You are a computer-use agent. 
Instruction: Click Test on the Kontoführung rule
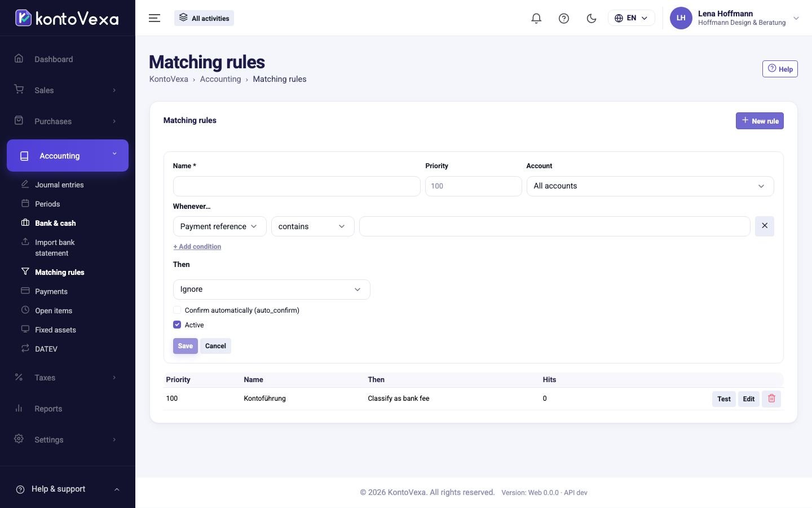[x=724, y=399]
